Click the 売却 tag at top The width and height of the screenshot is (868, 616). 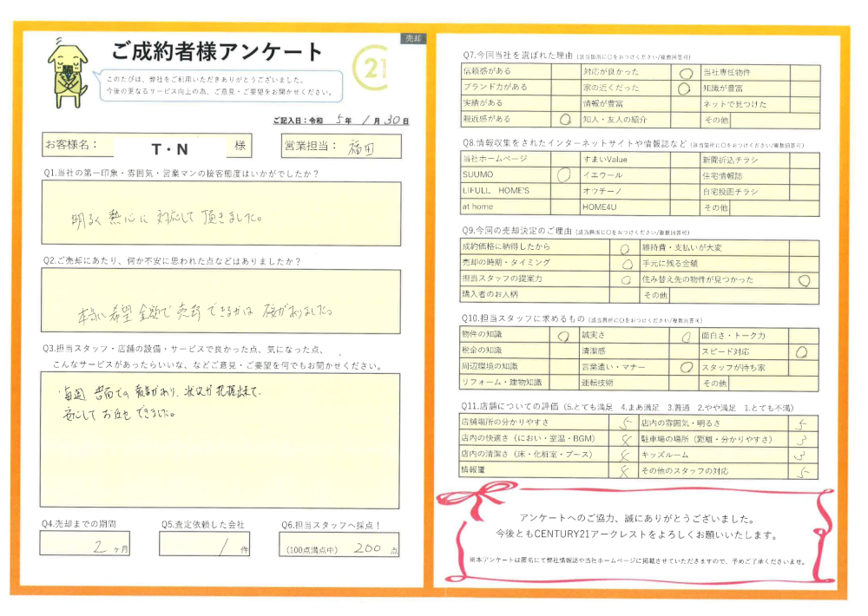(411, 39)
